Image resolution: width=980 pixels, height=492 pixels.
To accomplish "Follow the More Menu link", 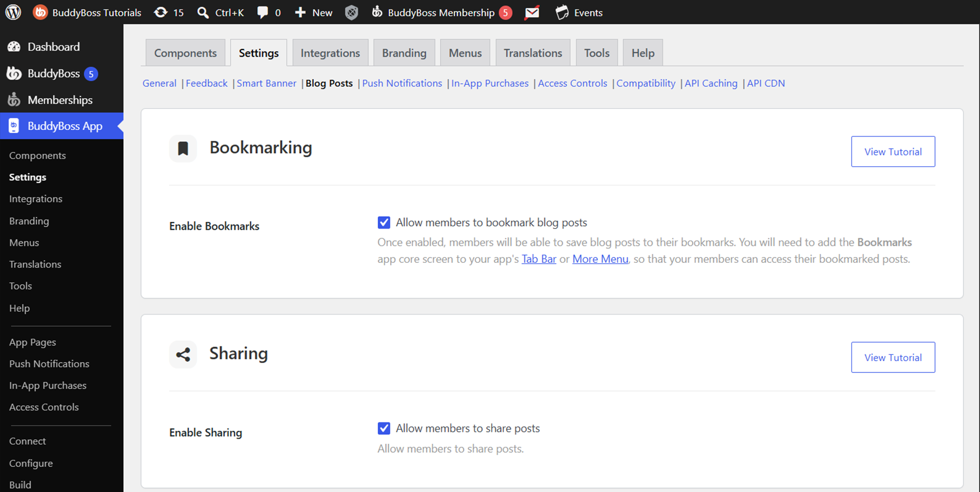I will point(600,259).
